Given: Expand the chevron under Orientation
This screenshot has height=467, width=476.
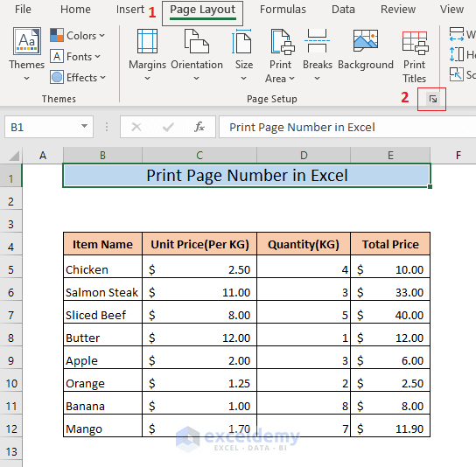Looking at the screenshot, I should (196, 79).
